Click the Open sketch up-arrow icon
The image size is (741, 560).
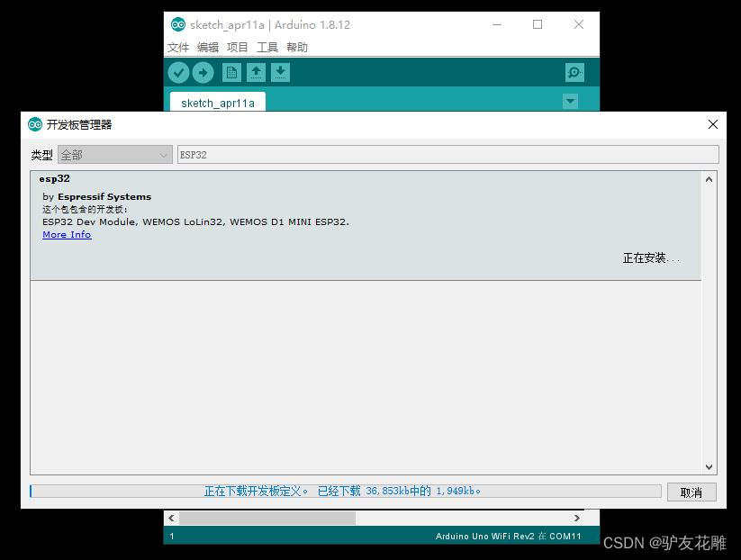[x=256, y=73]
